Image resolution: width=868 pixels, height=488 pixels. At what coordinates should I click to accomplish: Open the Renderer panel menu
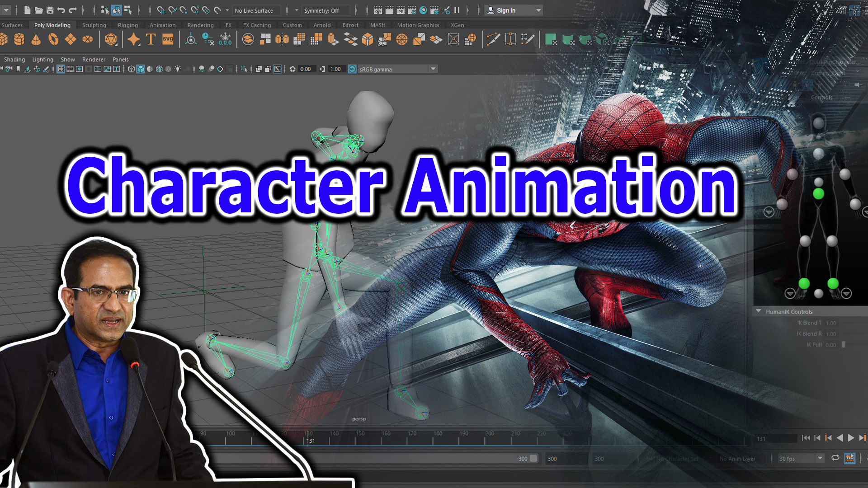[94, 60]
